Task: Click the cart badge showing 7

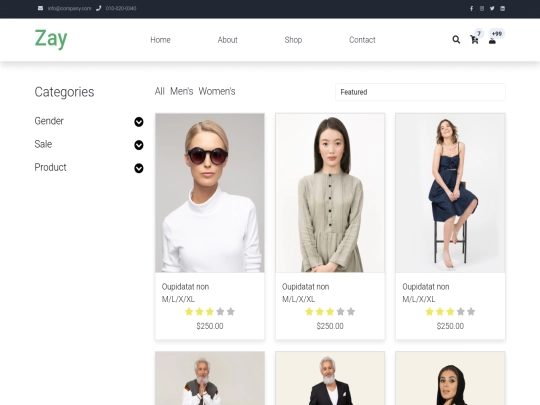Action: tap(479, 33)
